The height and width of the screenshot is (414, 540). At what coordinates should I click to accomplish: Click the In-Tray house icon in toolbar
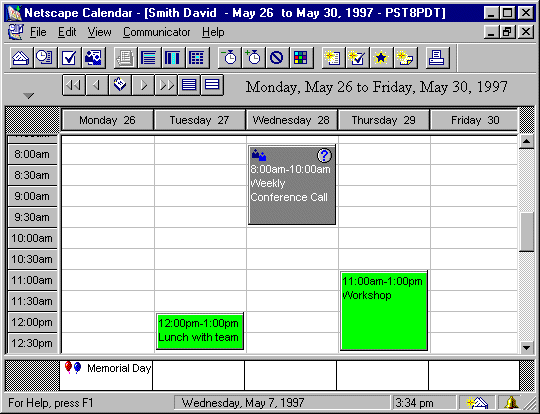click(21, 58)
